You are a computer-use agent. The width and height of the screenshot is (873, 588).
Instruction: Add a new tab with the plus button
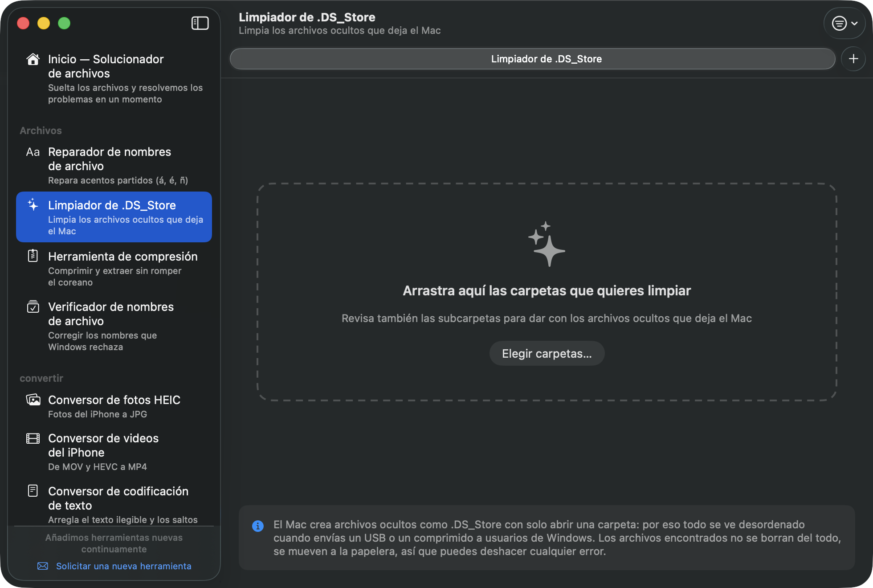pos(853,59)
